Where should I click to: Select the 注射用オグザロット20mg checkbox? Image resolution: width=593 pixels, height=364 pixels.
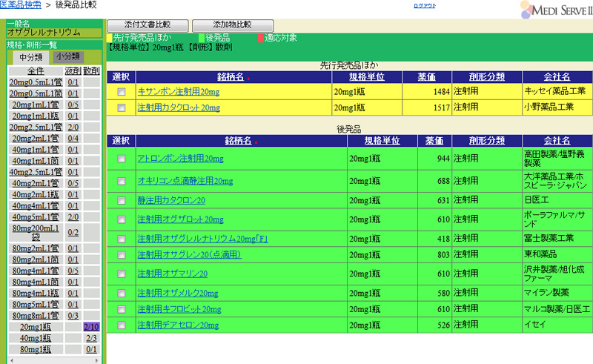coord(122,219)
